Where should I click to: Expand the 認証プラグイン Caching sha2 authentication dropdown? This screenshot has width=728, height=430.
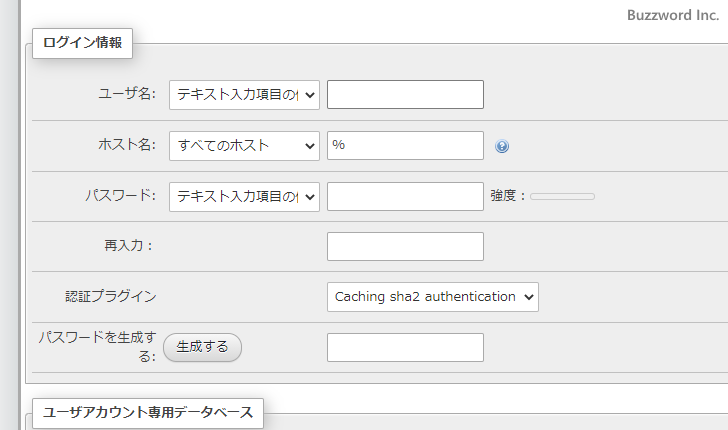pyautogui.click(x=433, y=297)
